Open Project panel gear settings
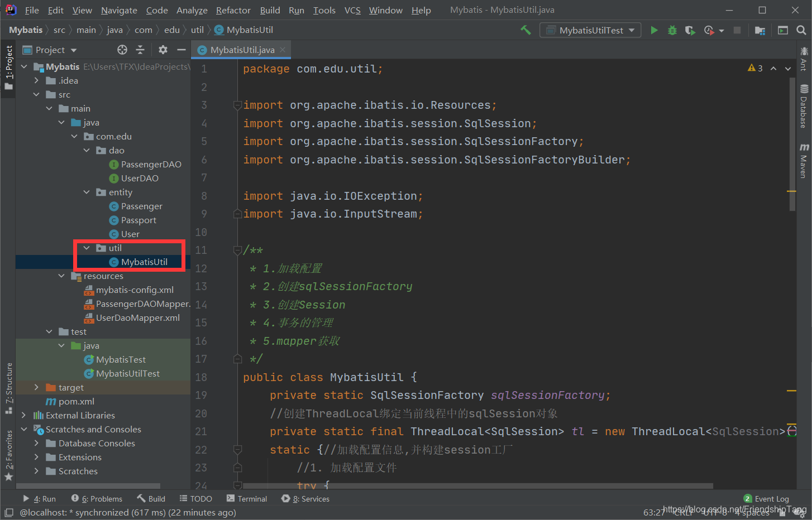 click(163, 50)
